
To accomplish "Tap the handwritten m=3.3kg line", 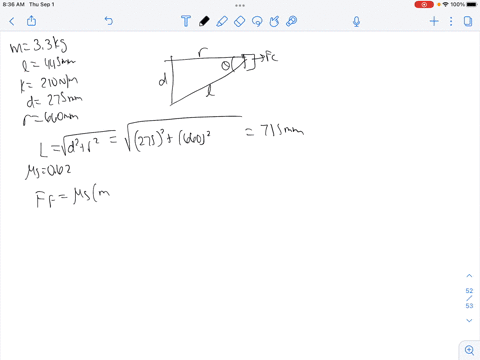I will pyautogui.click(x=38, y=45).
